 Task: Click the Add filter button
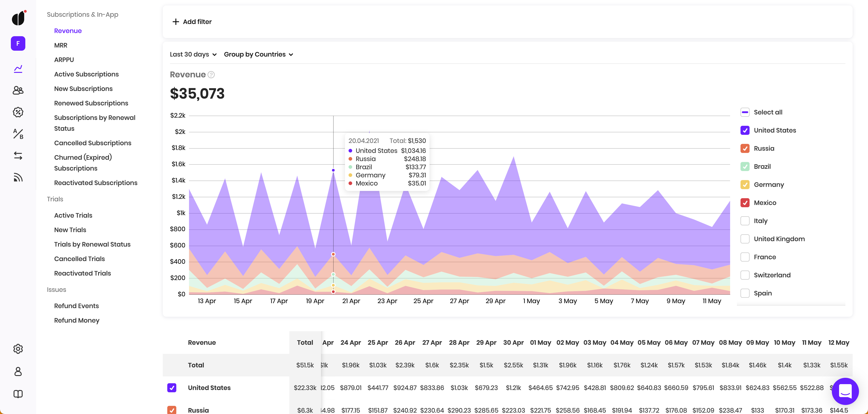[192, 21]
